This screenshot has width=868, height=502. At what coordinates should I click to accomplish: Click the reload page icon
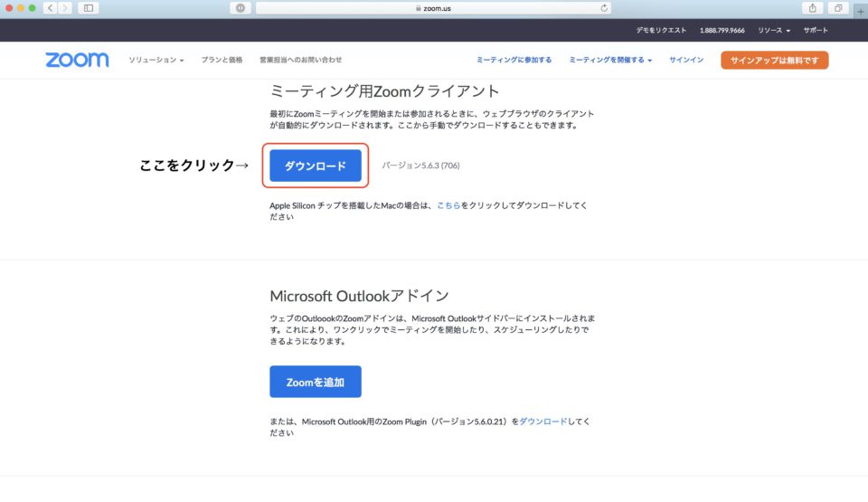click(x=604, y=8)
